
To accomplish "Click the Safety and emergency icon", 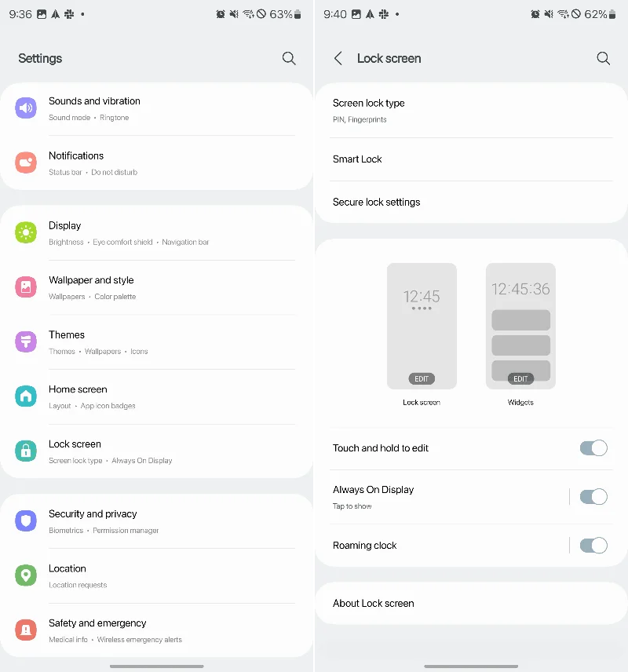I will 26,630.
